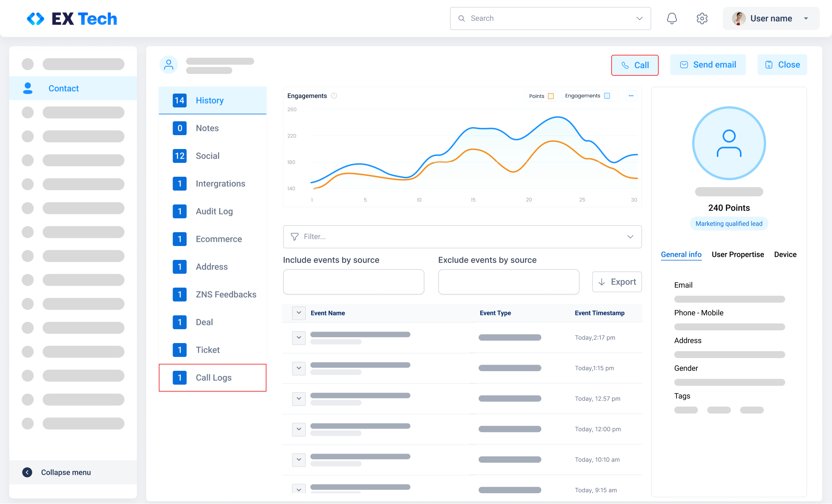The height and width of the screenshot is (504, 832).
Task: Expand the Today, 1:15 pm event row
Action: [x=299, y=368]
